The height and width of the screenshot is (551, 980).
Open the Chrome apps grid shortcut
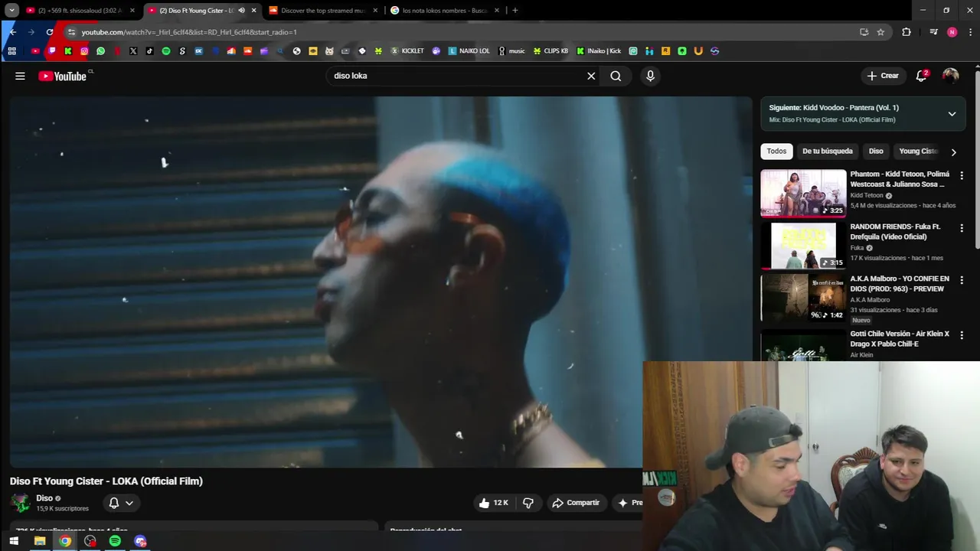(11, 51)
